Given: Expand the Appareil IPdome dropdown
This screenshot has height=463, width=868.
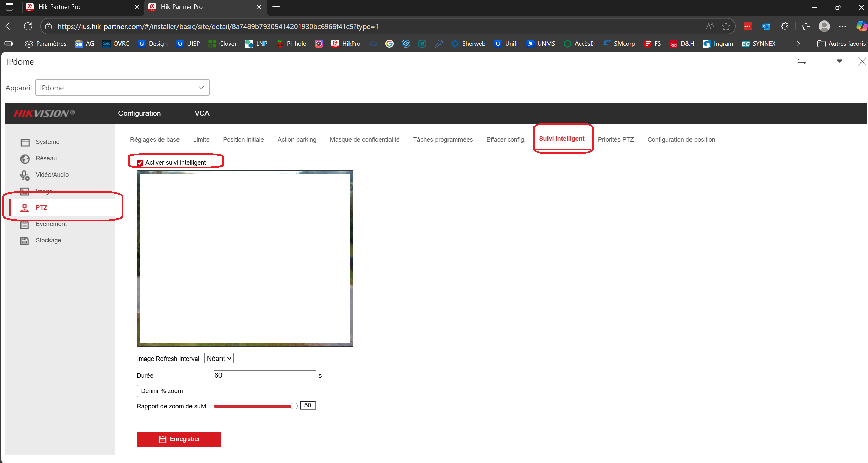Looking at the screenshot, I should click(123, 88).
